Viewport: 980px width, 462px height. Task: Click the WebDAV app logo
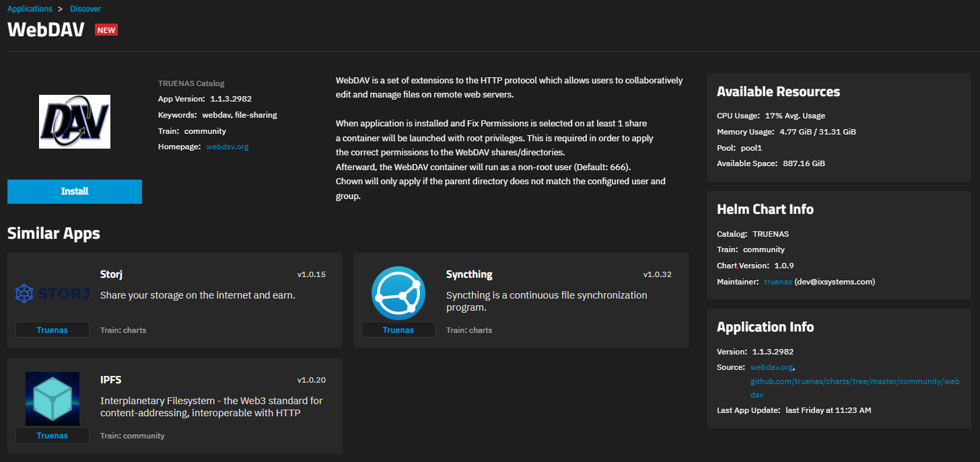(75, 122)
